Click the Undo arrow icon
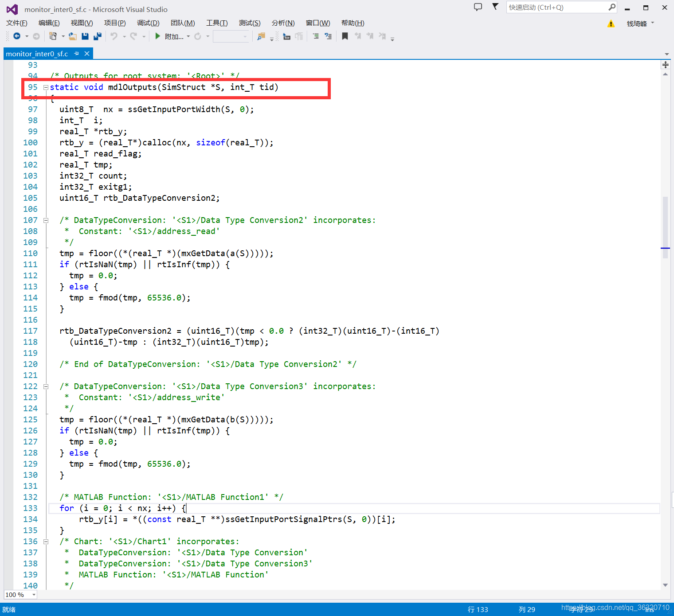674x616 pixels. tap(114, 36)
